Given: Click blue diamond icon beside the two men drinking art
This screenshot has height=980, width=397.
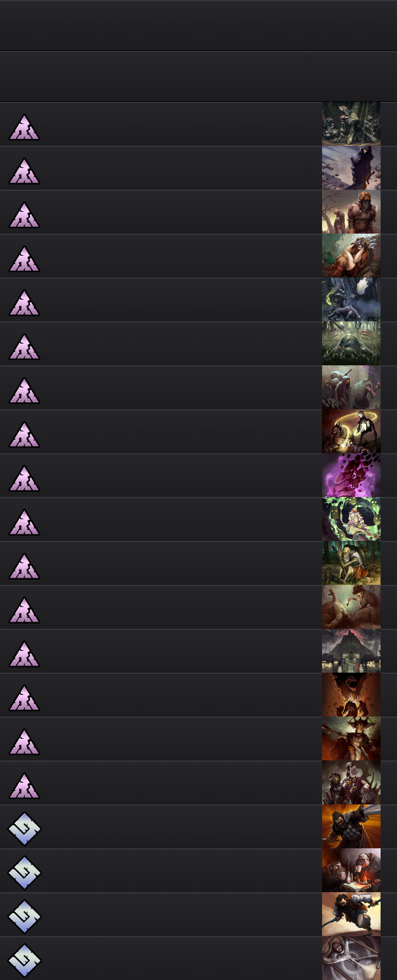Looking at the screenshot, I should point(25,872).
